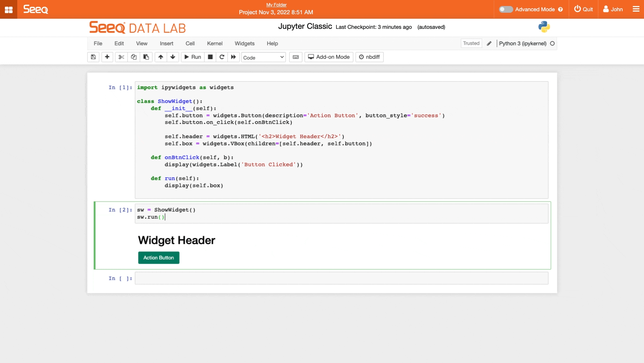
Task: Expand the John user menu
Action: click(613, 9)
